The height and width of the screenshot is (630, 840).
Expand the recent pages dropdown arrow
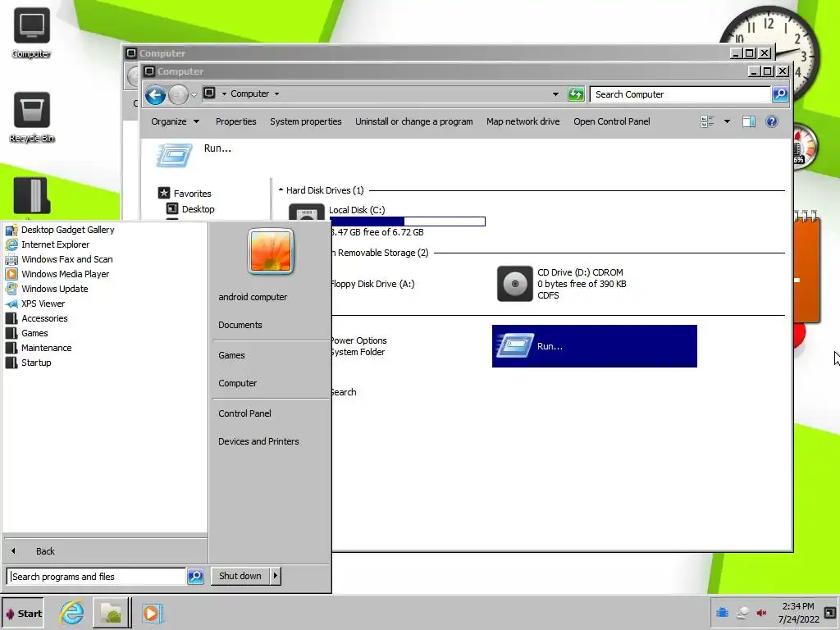coord(194,95)
